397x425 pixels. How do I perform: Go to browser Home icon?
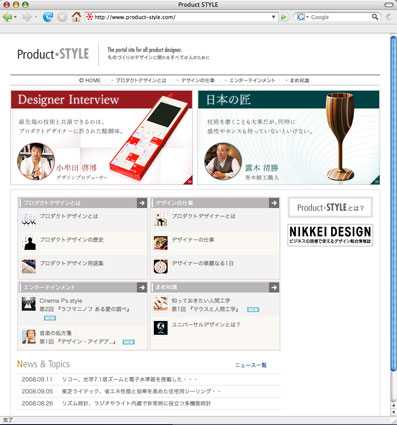pos(76,17)
